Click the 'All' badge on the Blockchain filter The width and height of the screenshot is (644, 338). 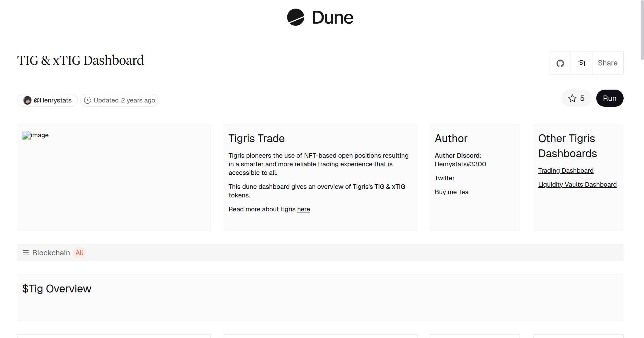tap(79, 252)
